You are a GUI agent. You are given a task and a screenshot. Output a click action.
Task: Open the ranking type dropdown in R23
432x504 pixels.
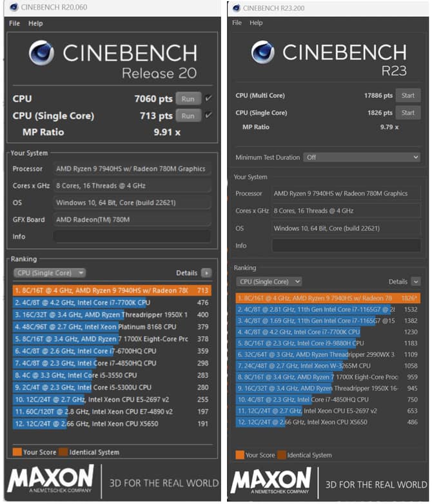pos(269,282)
